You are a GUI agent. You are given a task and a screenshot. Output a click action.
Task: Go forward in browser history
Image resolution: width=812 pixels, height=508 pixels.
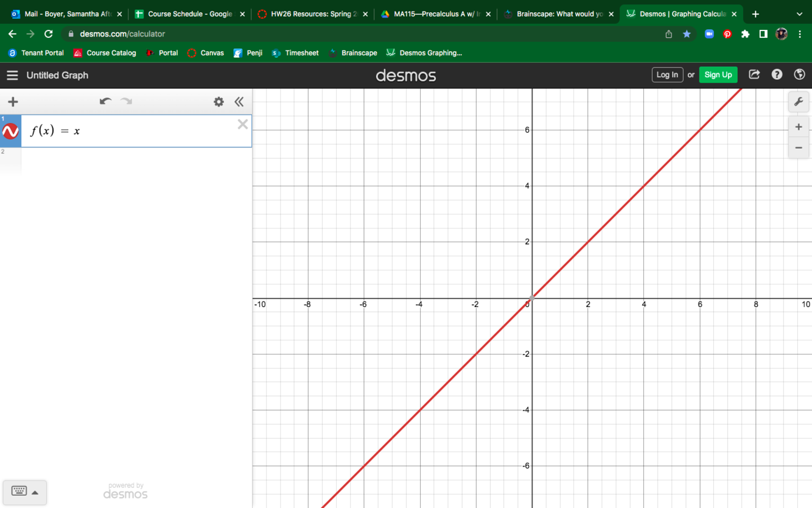tap(30, 34)
